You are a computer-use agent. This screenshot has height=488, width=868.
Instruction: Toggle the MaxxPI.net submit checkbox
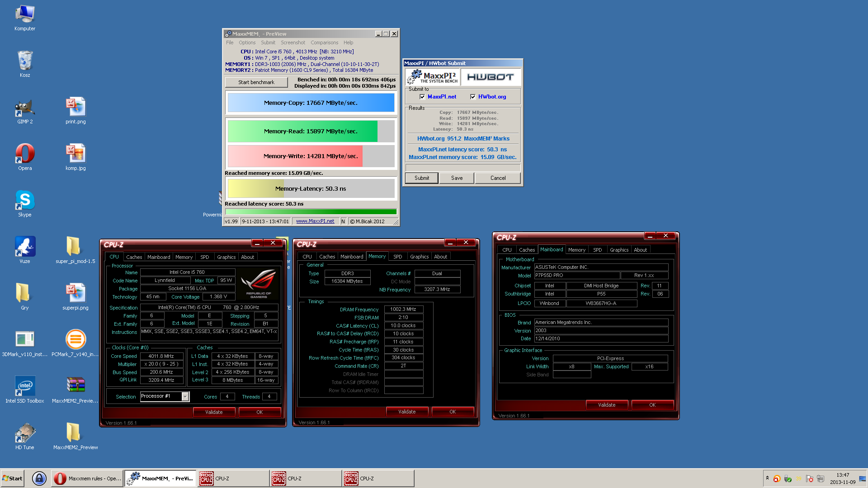(422, 97)
